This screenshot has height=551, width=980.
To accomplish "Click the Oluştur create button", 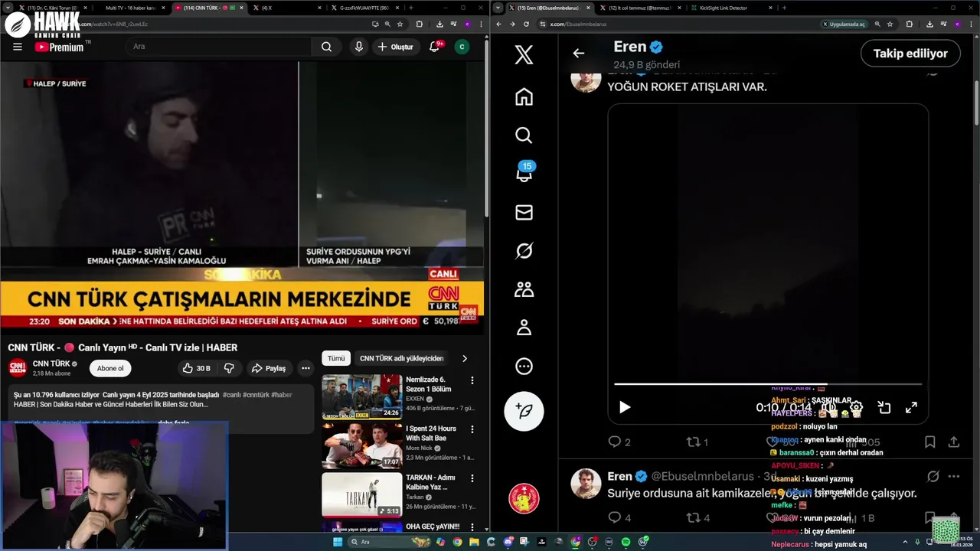I will [x=395, y=47].
